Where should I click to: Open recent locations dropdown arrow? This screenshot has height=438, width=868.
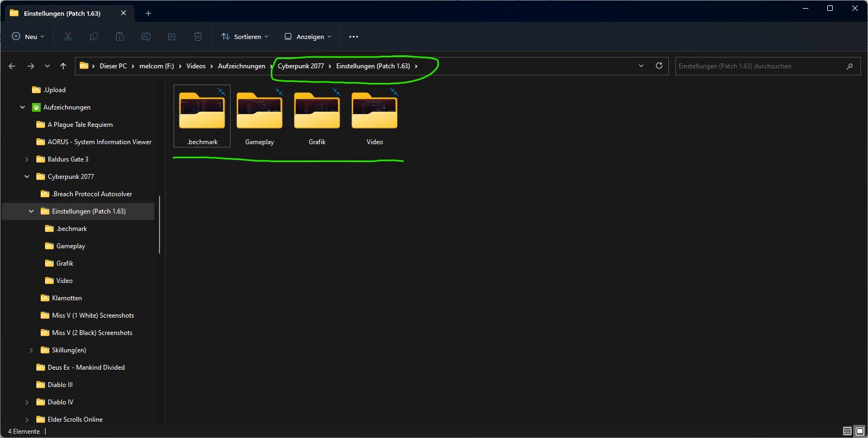click(x=47, y=66)
